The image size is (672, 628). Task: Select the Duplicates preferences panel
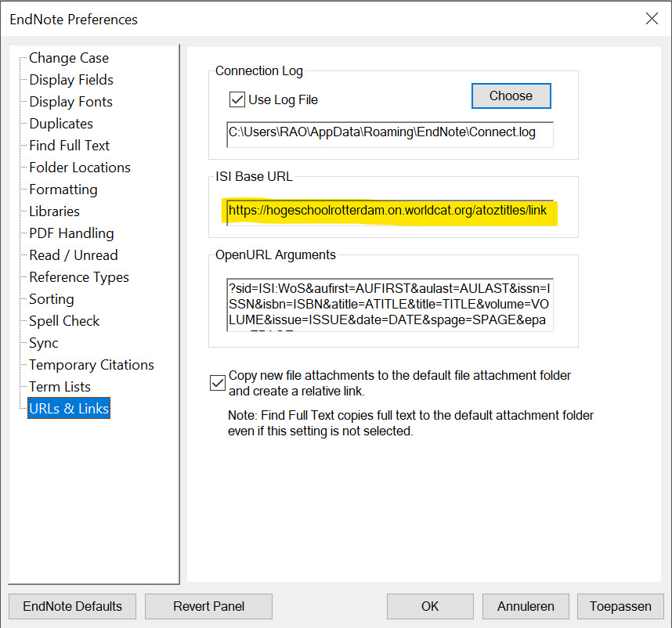coord(61,124)
